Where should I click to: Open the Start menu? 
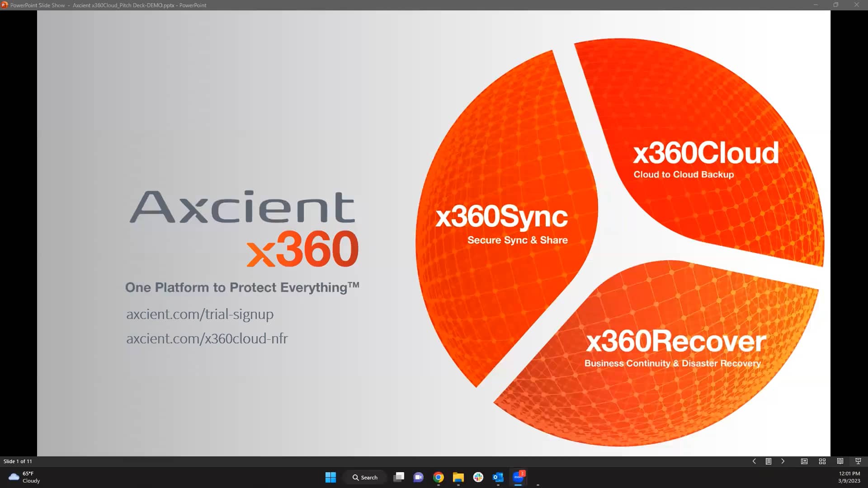pyautogui.click(x=330, y=477)
